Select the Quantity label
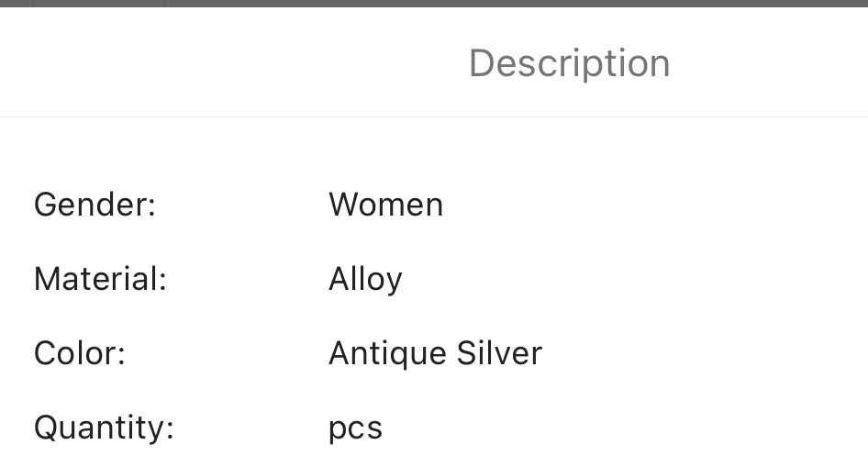Image resolution: width=868 pixels, height=467 pixels. click(x=104, y=428)
